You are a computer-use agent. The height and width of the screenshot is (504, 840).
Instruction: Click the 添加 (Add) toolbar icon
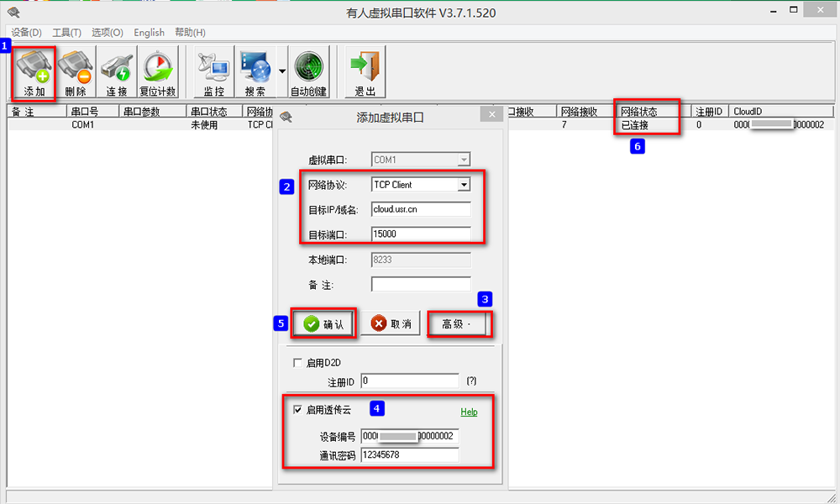pyautogui.click(x=34, y=73)
